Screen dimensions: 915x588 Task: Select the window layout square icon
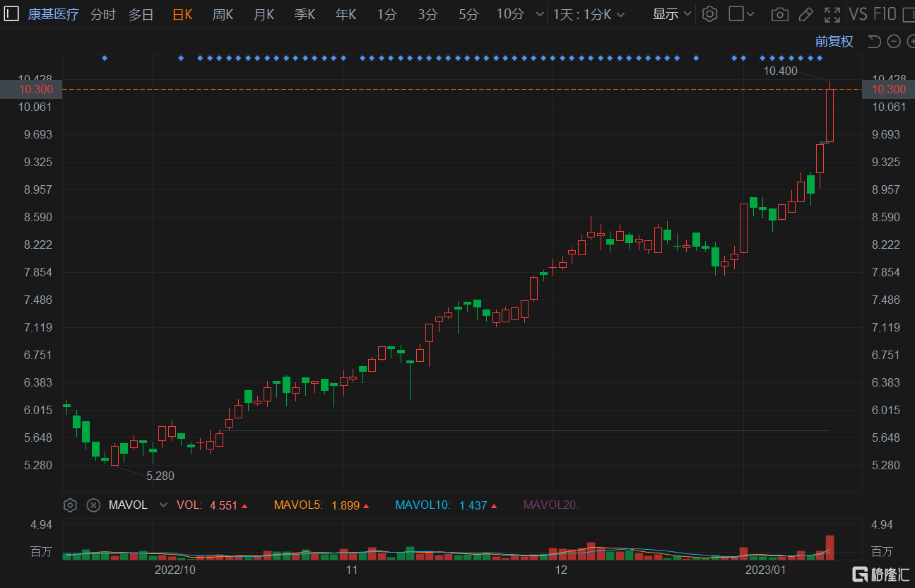[x=736, y=14]
